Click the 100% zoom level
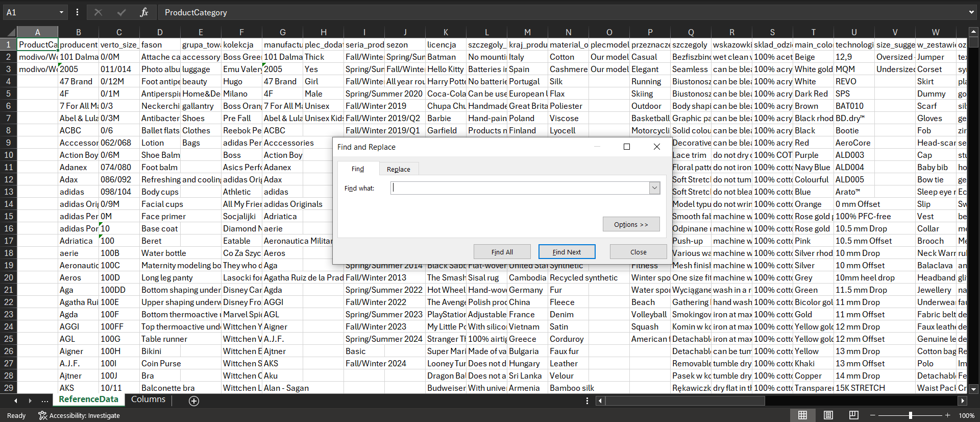The image size is (980, 422). (966, 415)
